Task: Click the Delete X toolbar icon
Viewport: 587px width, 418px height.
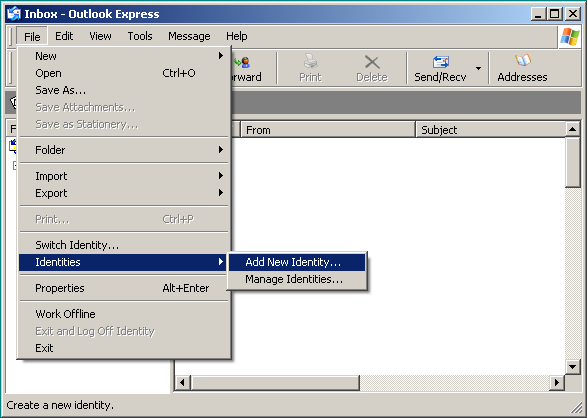Action: click(x=372, y=62)
